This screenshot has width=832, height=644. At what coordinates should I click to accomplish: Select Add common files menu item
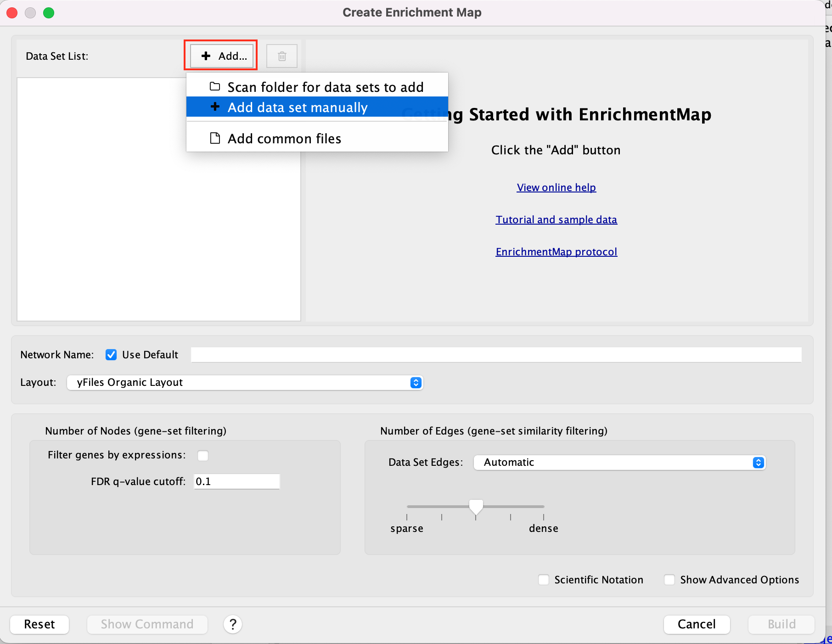[317, 138]
